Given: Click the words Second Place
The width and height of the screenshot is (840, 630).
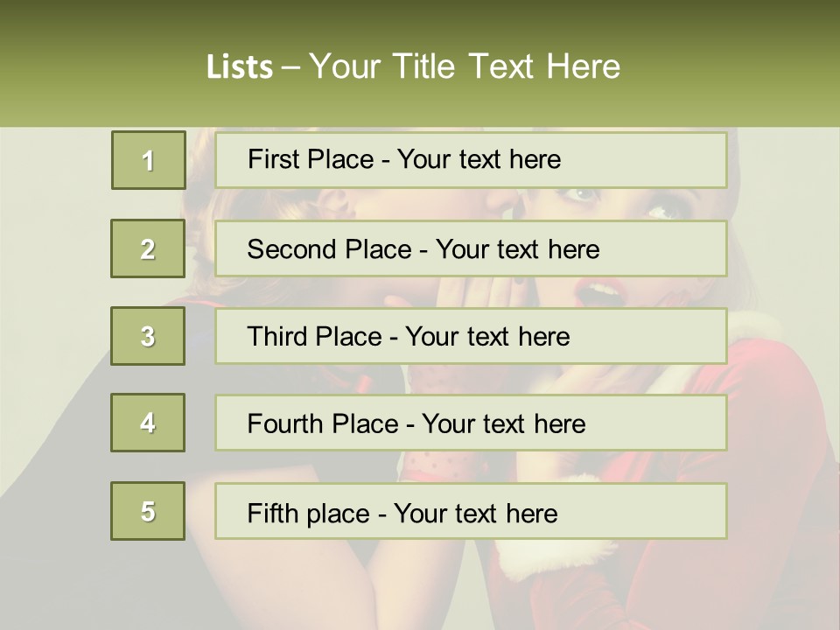Looking at the screenshot, I should (x=329, y=249).
